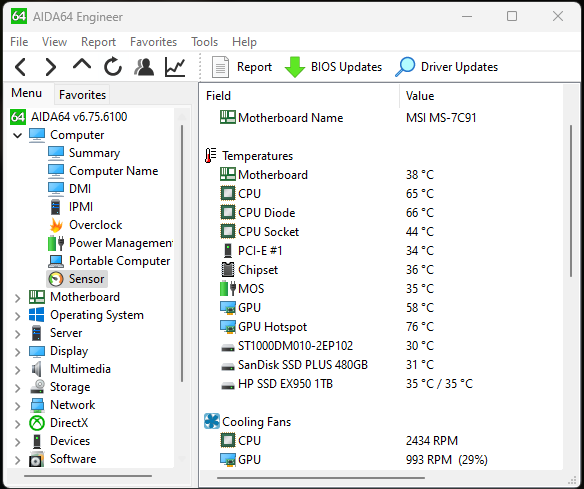Viewport: 584px width, 489px height.
Task: Open the View menu
Action: point(54,42)
